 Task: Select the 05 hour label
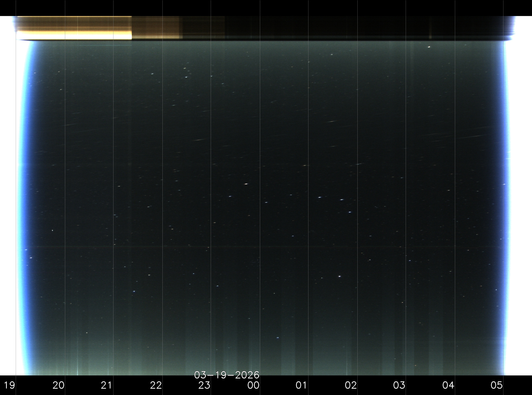coord(497,385)
